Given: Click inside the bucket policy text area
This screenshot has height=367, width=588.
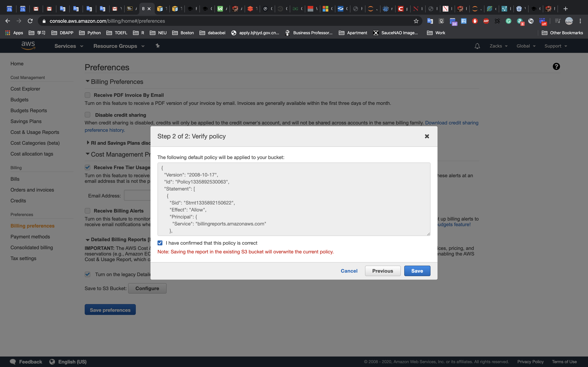Looking at the screenshot, I should (293, 199).
